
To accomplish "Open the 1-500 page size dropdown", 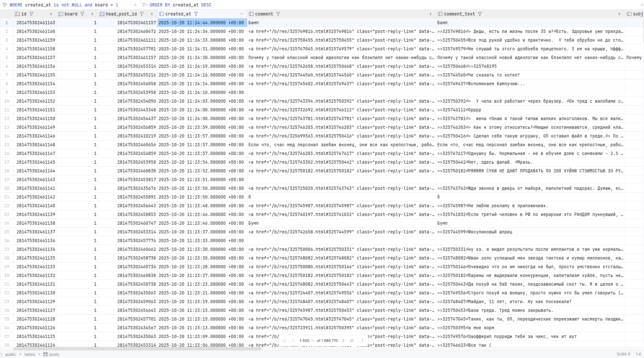I will [x=306, y=341].
